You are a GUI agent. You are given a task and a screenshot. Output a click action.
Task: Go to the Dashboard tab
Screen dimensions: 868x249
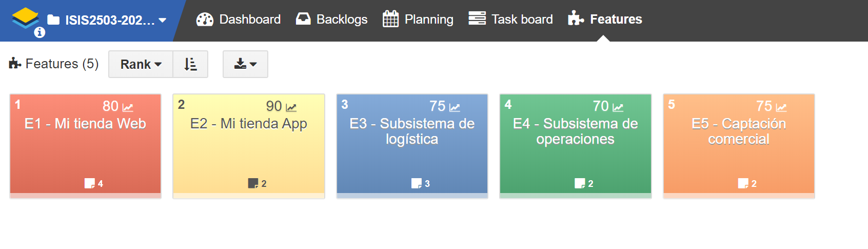[239, 20]
